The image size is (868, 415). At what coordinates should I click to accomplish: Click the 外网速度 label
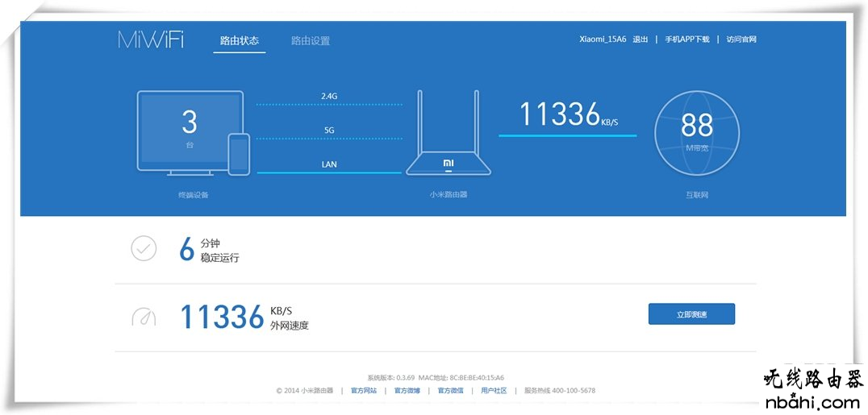pyautogui.click(x=290, y=326)
